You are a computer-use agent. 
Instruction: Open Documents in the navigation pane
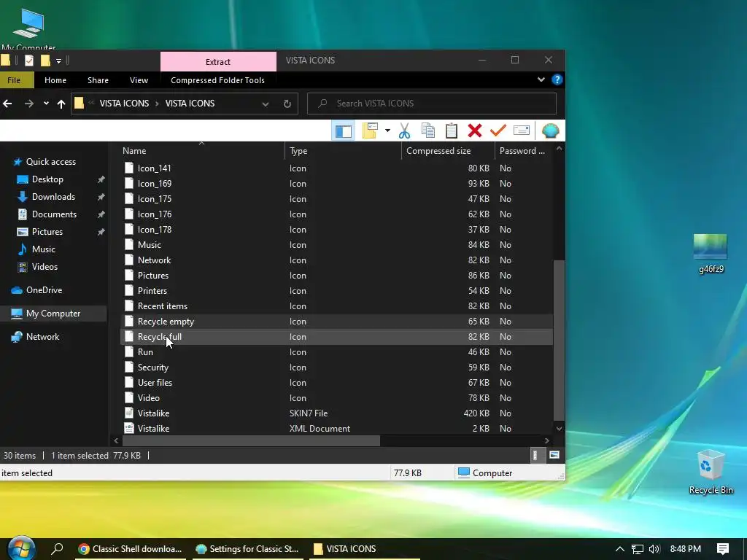[x=54, y=214]
